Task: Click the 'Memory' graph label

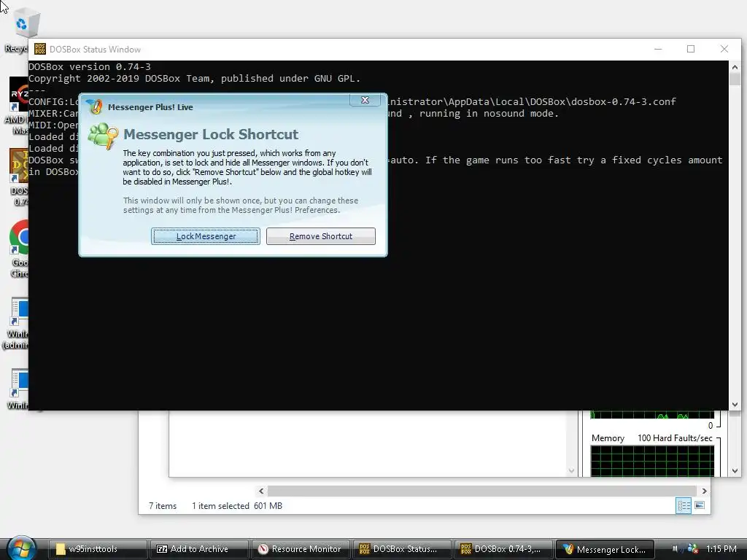Action: pos(608,438)
